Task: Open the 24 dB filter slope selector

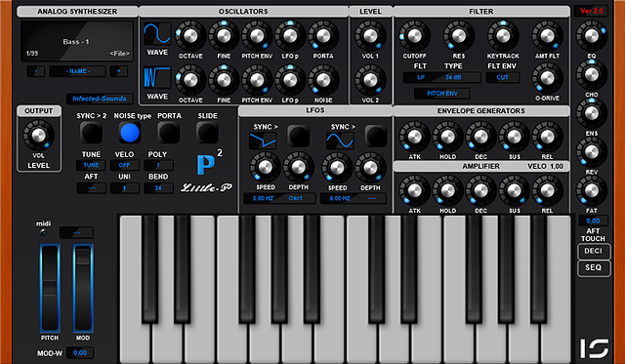Action: [453, 77]
